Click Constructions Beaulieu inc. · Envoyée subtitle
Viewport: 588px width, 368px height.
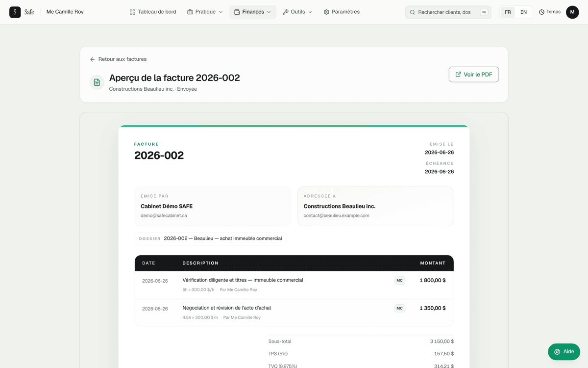[153, 89]
